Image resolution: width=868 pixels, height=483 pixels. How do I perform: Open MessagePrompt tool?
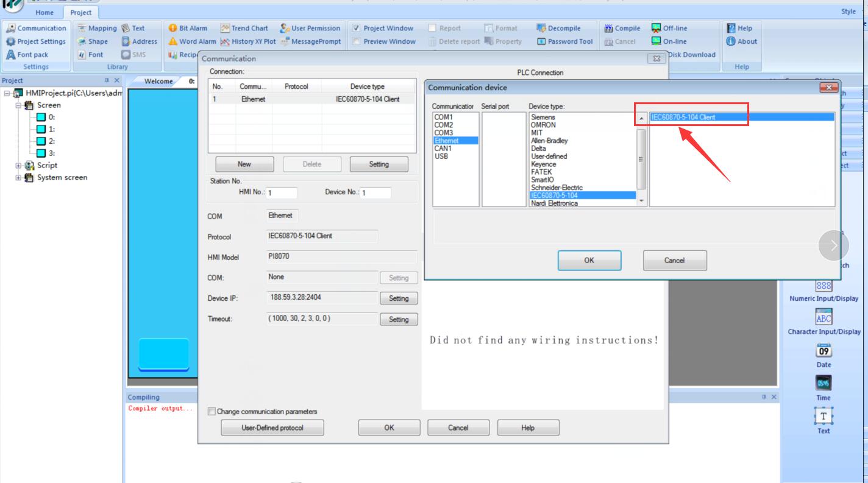point(310,41)
